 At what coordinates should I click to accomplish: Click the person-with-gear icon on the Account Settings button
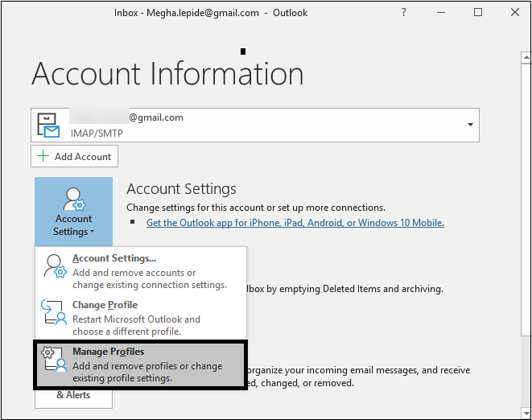coord(74,200)
